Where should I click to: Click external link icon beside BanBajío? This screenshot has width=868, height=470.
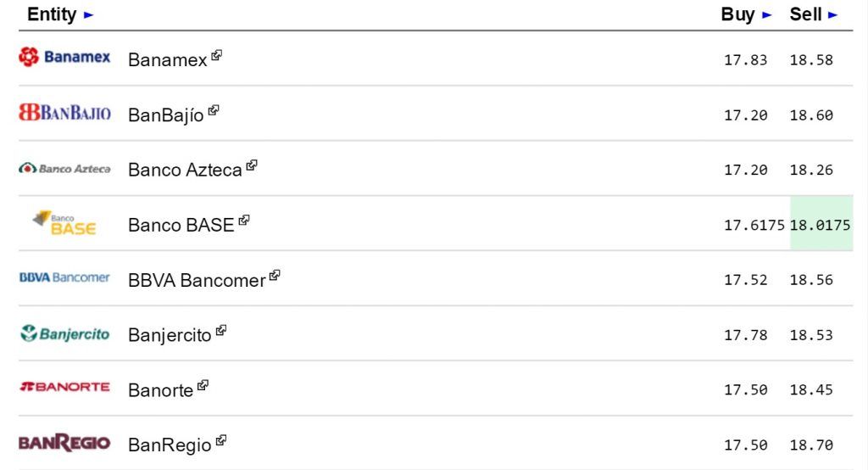pos(214,110)
